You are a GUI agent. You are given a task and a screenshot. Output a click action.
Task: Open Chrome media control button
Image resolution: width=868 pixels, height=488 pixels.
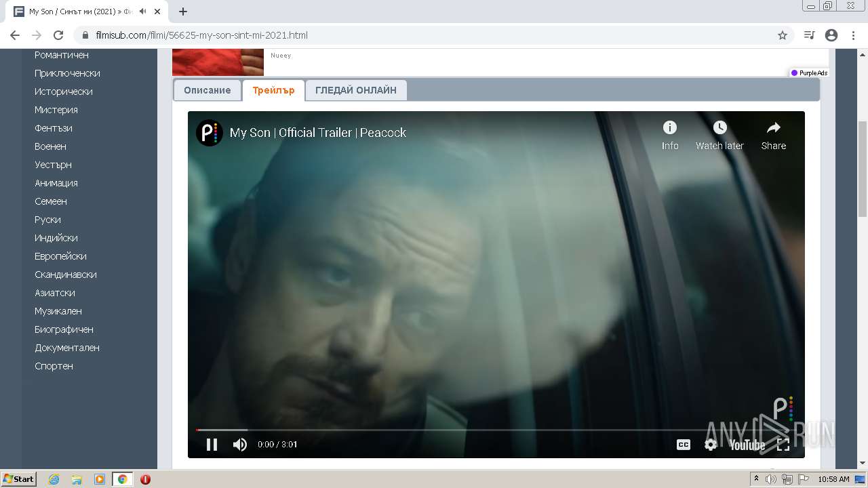coord(809,35)
